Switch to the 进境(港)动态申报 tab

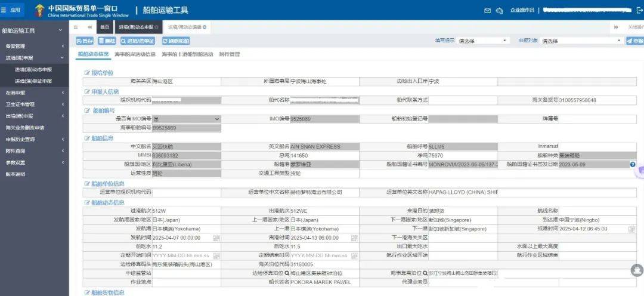138,27
